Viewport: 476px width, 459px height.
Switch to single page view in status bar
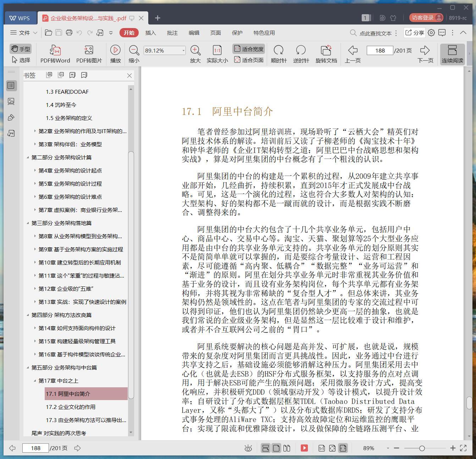coord(276,448)
